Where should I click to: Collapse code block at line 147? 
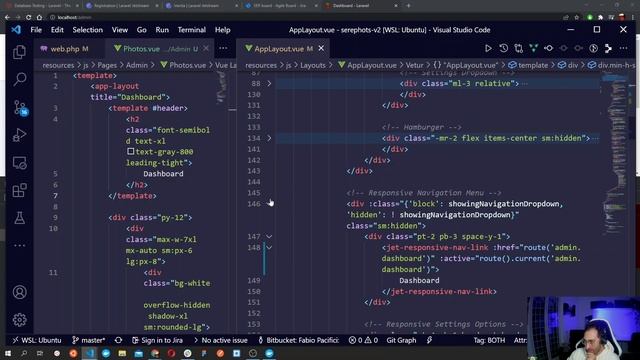[x=269, y=236]
